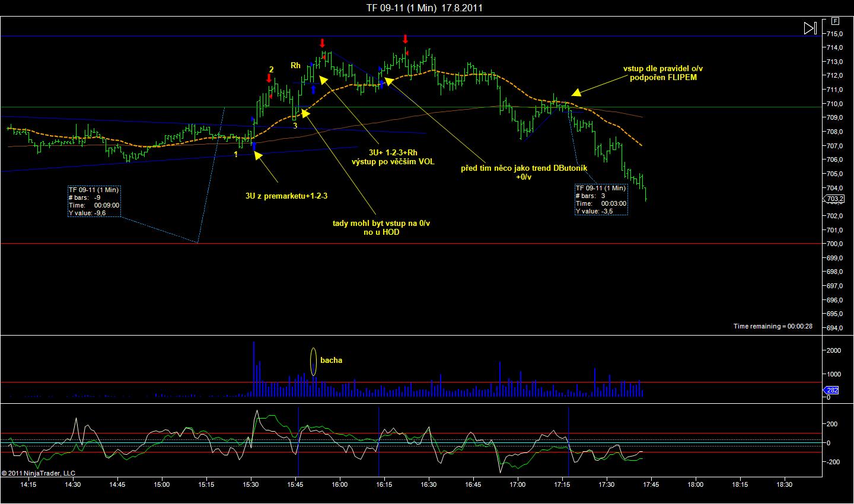Click the scroll-to-latest-bar arrow icon
Screen dimensions: 854x504
tap(810, 28)
